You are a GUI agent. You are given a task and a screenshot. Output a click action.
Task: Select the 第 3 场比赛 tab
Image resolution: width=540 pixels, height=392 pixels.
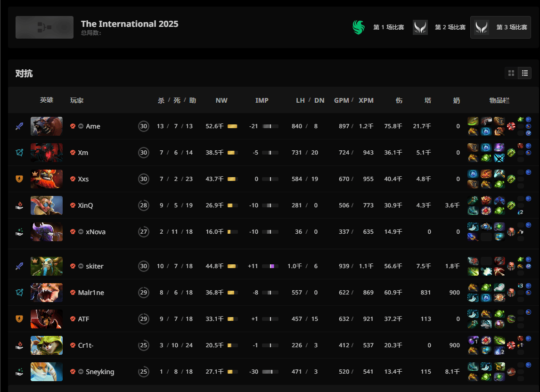[511, 27]
